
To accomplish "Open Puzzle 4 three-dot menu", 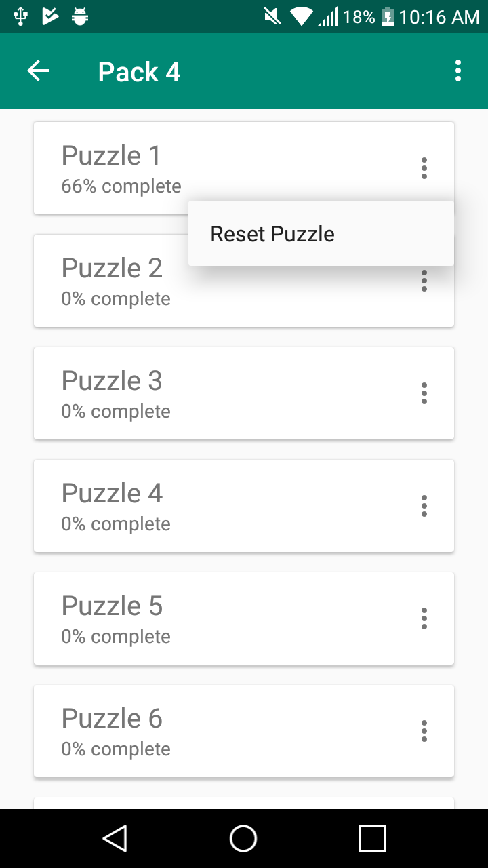I will 424,506.
